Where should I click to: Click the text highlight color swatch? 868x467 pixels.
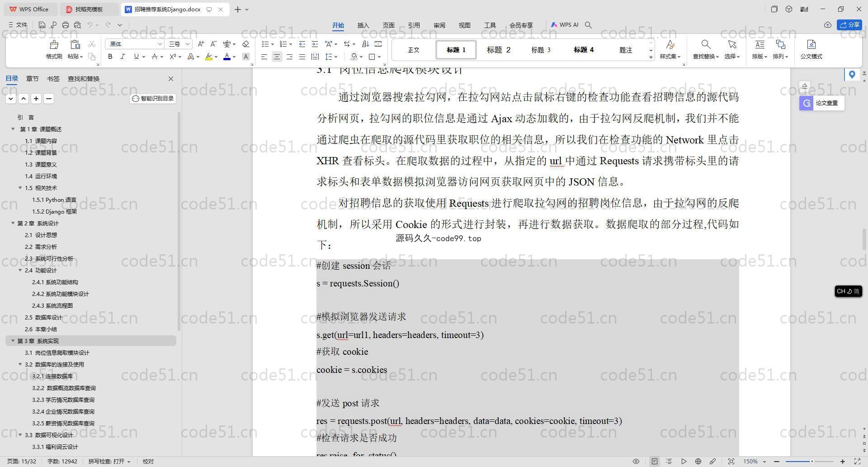pos(208,57)
